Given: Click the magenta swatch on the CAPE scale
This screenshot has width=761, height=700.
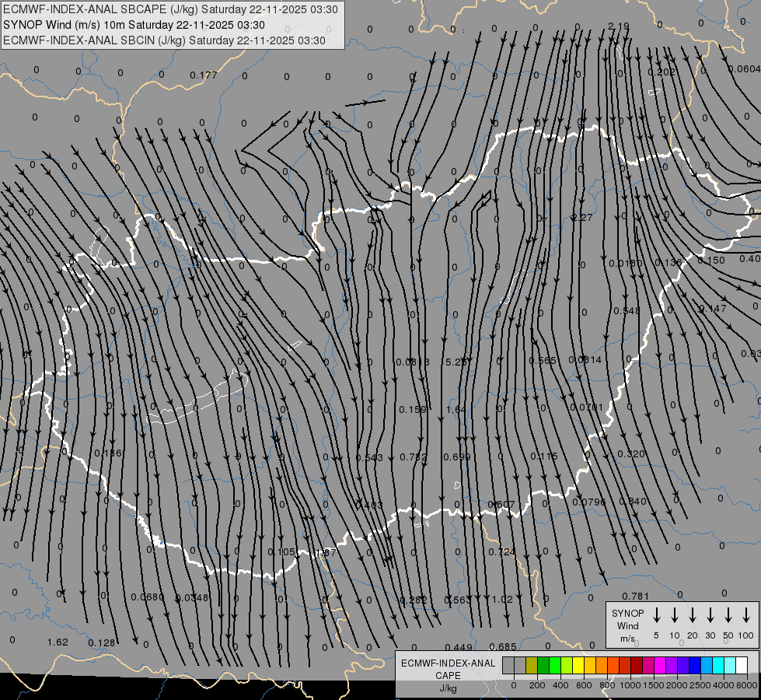Looking at the screenshot, I should coord(660,666).
